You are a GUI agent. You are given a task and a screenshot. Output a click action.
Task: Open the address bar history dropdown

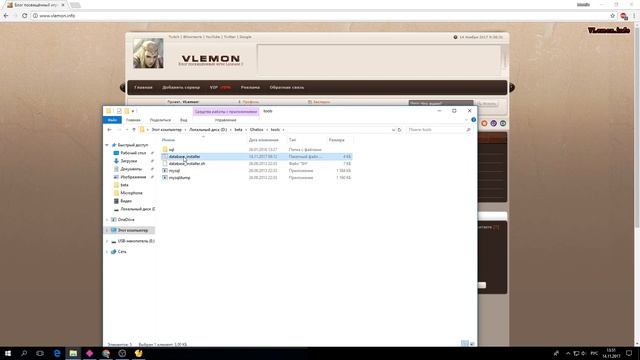point(393,130)
